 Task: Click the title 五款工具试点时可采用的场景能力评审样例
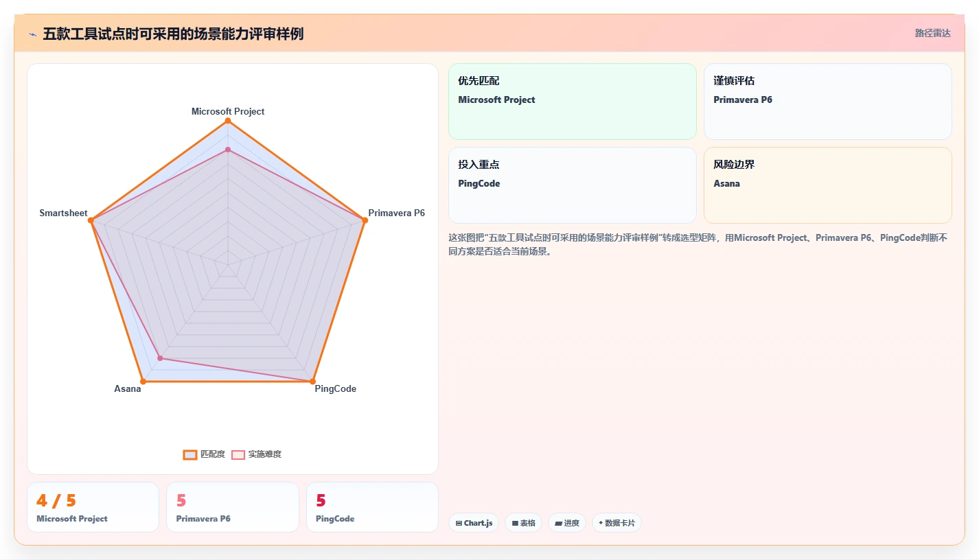173,34
